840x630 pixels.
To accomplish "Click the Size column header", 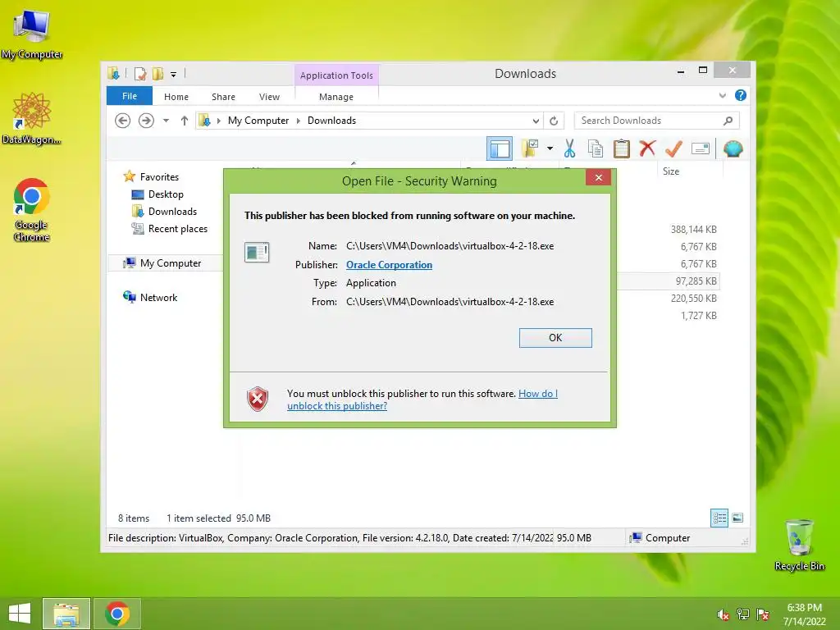I will [x=671, y=171].
